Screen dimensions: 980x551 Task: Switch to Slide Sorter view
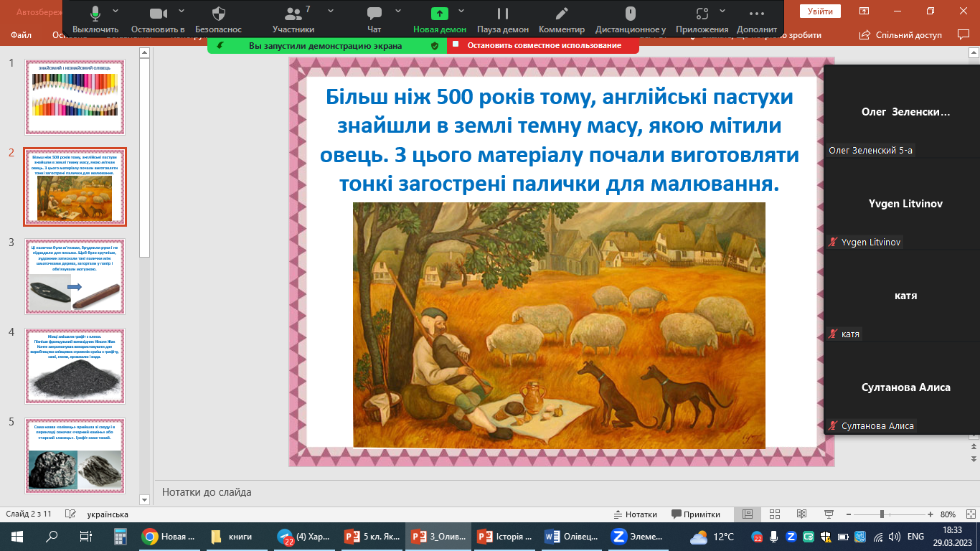(774, 514)
